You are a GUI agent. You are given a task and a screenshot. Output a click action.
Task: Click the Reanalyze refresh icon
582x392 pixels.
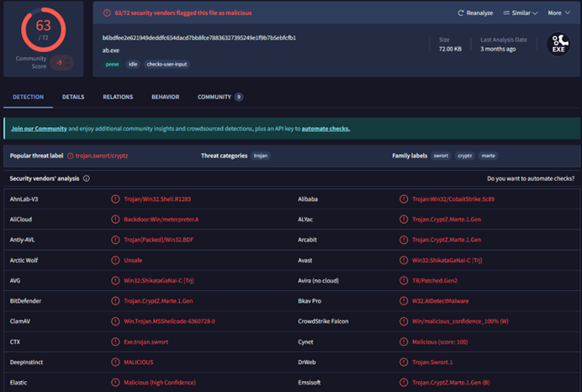point(461,13)
